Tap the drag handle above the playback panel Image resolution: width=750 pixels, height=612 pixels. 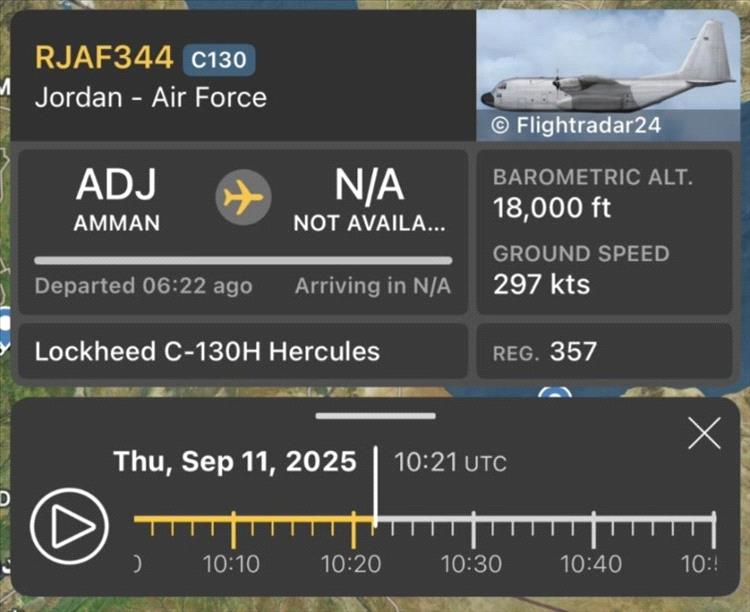[375, 416]
